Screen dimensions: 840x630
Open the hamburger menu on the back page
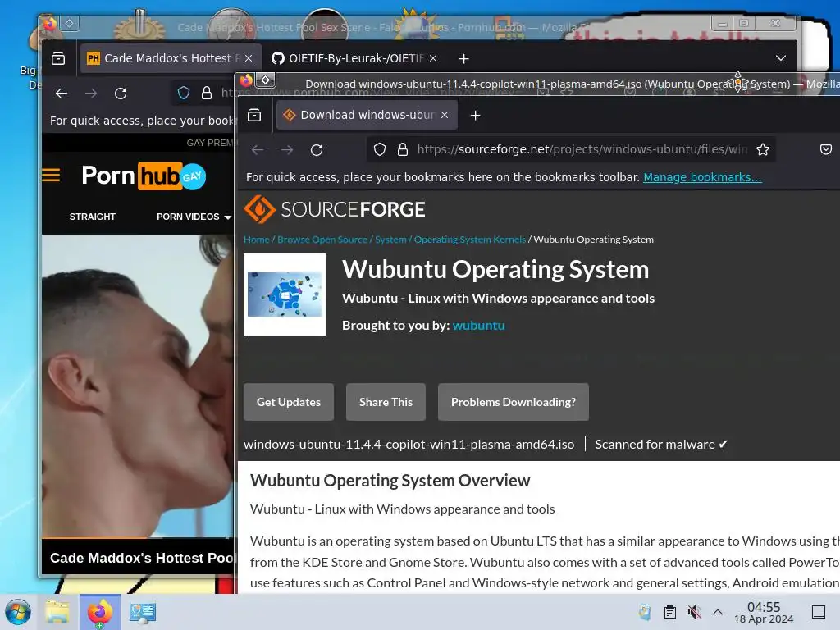51,176
